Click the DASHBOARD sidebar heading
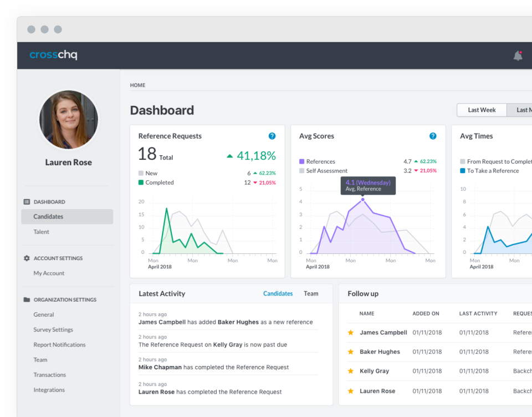Screen dimensions: 532x417 pos(49,202)
